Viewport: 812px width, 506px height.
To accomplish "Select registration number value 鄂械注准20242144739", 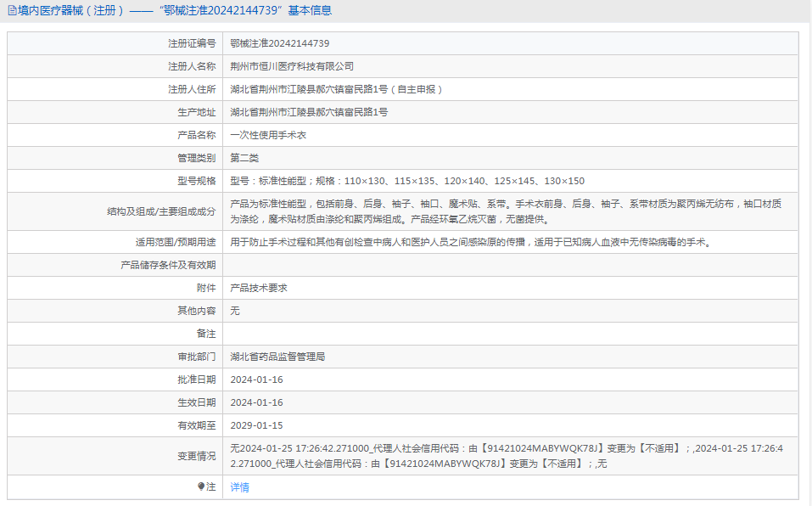I will [280, 43].
